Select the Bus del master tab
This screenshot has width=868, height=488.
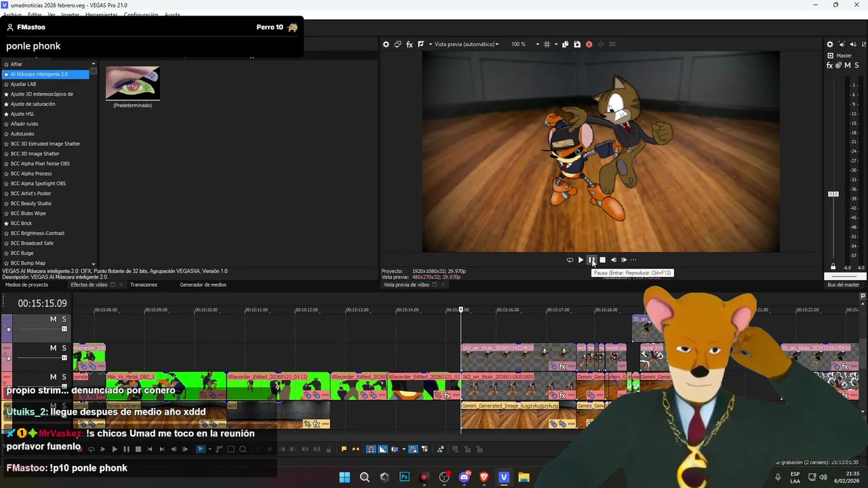click(x=843, y=285)
